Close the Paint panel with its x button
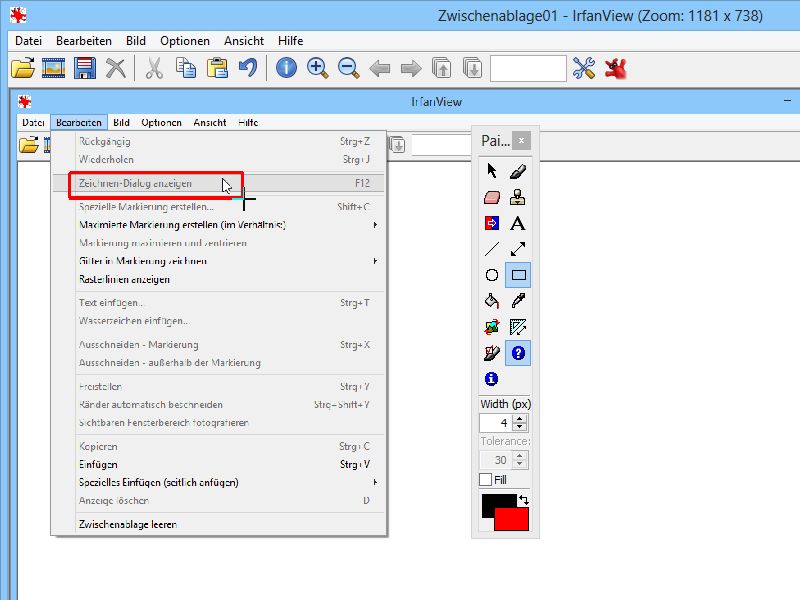800x600 pixels. pos(521,140)
